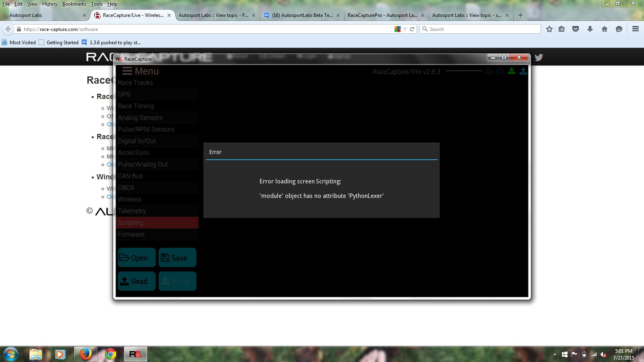Launch Windows Media Player from the taskbar
The height and width of the screenshot is (362, 644).
click(60, 354)
